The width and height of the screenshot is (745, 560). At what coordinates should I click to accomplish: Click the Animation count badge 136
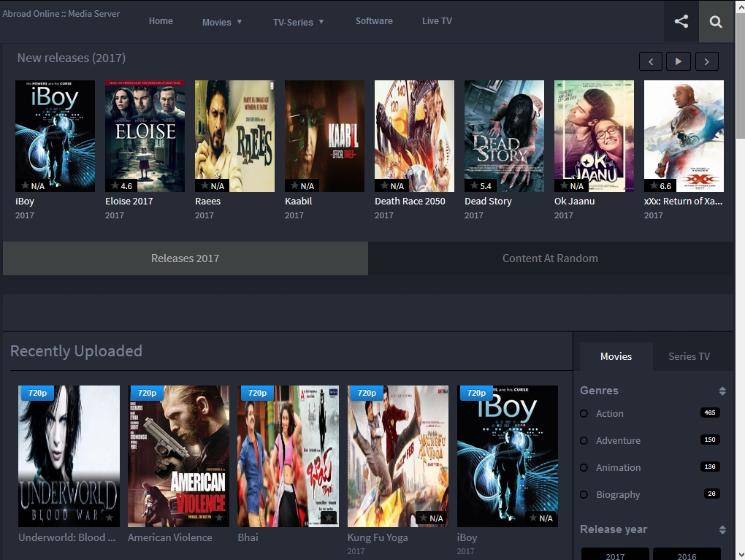tap(710, 467)
